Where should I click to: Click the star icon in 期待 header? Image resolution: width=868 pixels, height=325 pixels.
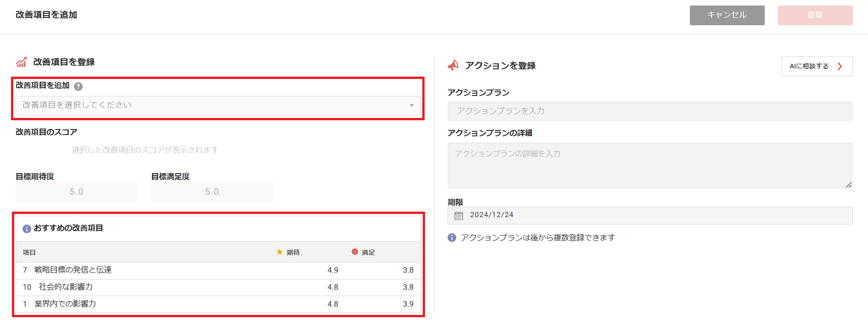280,252
